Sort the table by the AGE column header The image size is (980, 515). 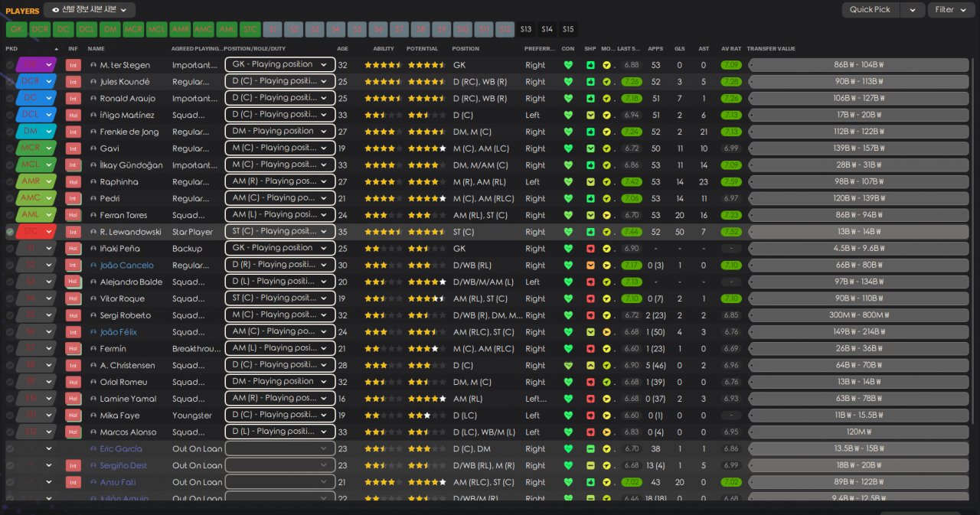tap(342, 48)
